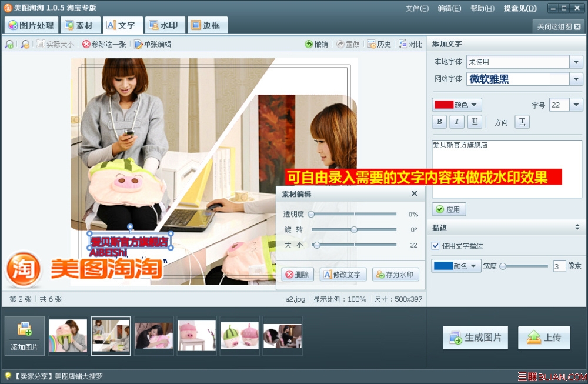This screenshot has height=384, width=588.
Task: Select the second thumbnail in filmstrip
Action: pos(111,336)
